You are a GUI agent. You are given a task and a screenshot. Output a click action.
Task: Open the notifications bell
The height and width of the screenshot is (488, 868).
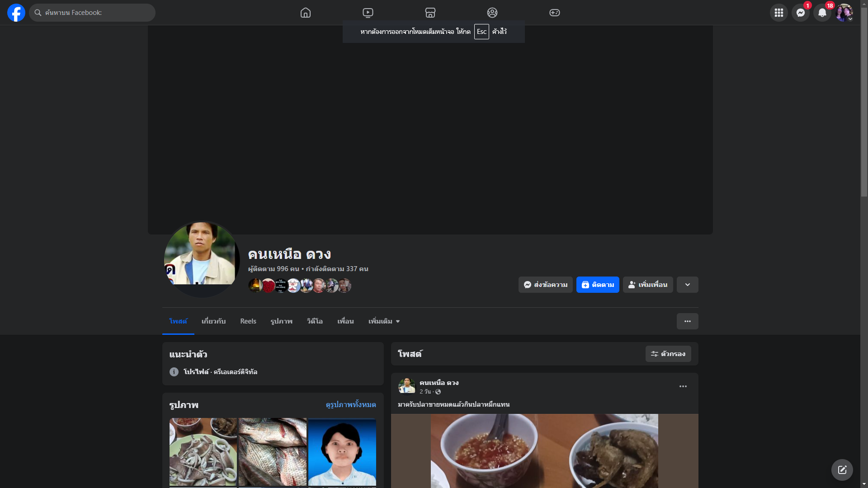tap(822, 13)
